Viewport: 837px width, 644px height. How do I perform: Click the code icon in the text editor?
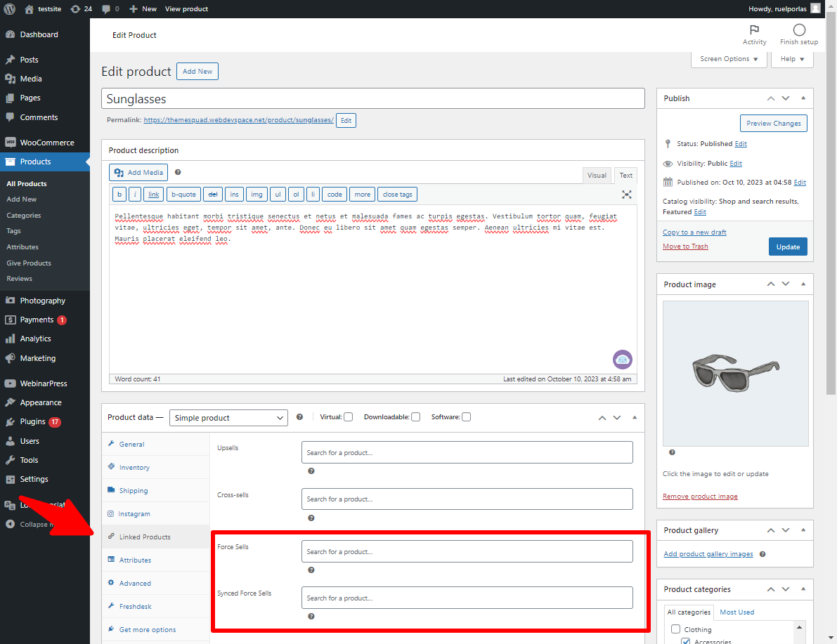(x=334, y=194)
